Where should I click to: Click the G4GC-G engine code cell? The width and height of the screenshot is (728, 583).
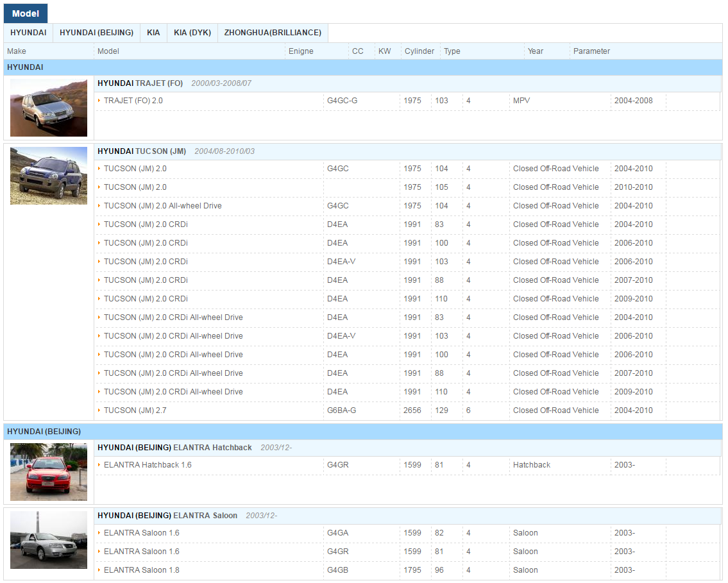tap(342, 101)
